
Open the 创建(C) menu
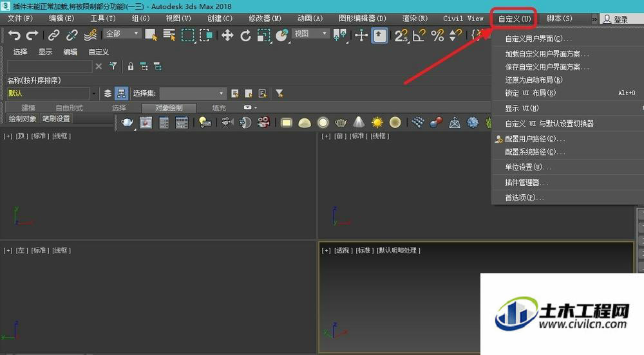pos(220,19)
